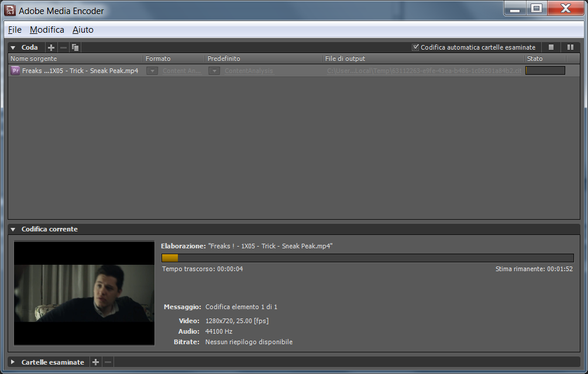Open the Predefinito dropdown for the queued file
The height and width of the screenshot is (374, 588).
[x=214, y=71]
